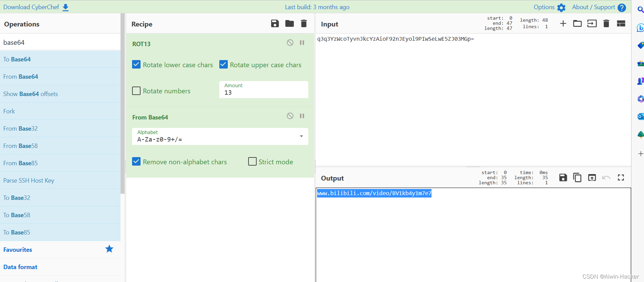This screenshot has width=644, height=282.
Task: Reset pane layout icon
Action: [x=621, y=23]
